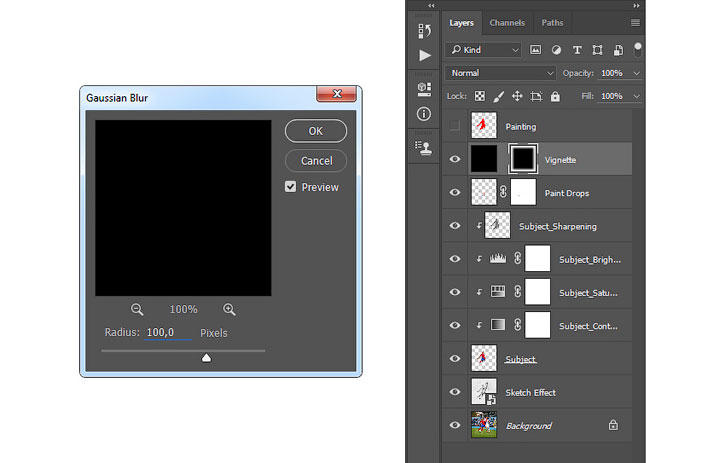
Task: Expand the Opacity slider arrow
Action: pos(636,74)
